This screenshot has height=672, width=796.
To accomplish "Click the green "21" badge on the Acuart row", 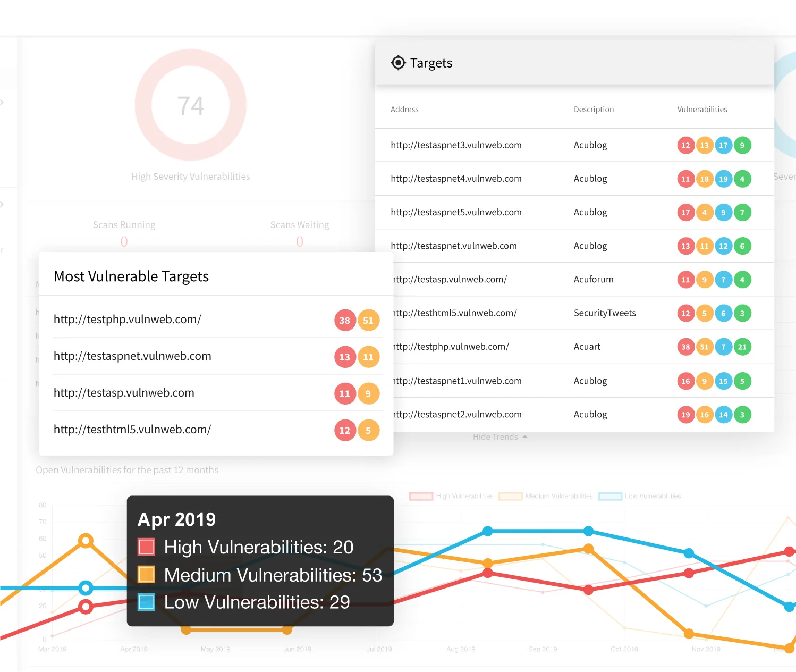I will coord(742,347).
